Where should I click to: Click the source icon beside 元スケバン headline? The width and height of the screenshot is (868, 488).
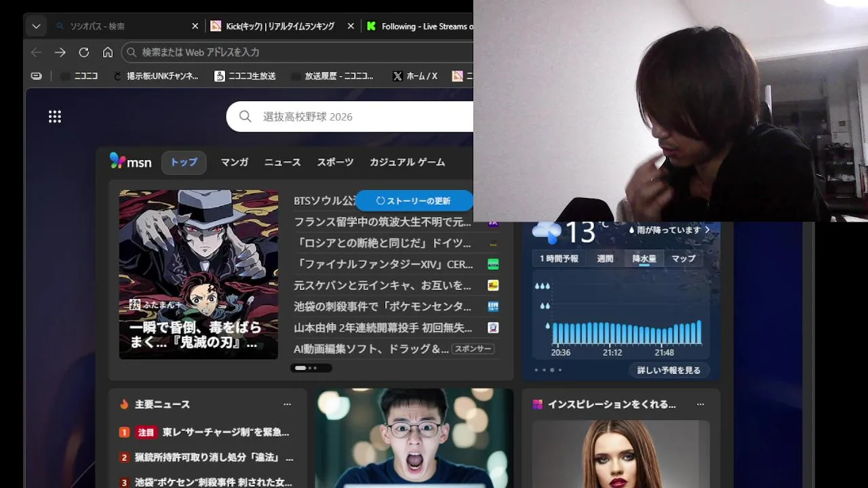click(x=493, y=285)
